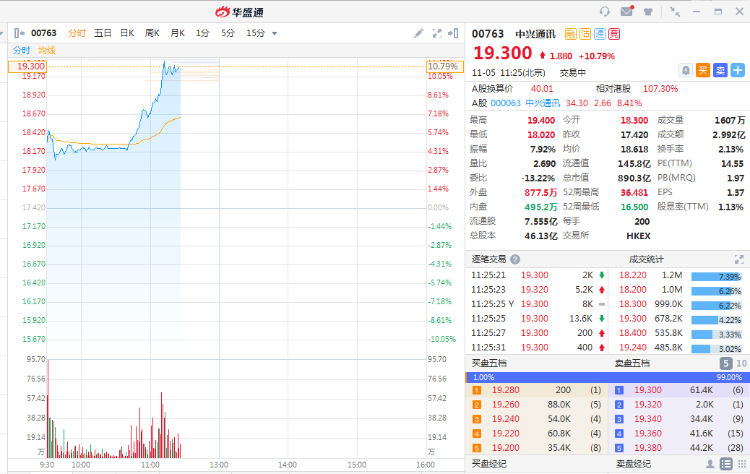Switch broker queue to person view icon

click(x=710, y=463)
